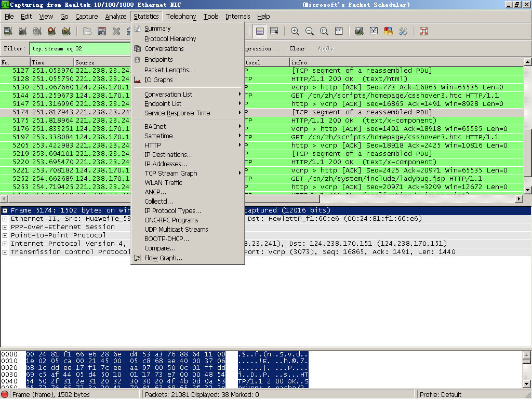Viewport: 532px width, 399px height.
Task: Toggle auto scroll in live capture
Action: 274,31
